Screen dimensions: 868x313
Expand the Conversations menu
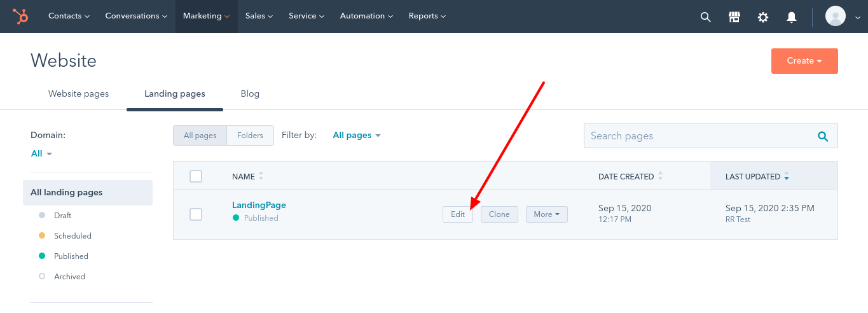(136, 16)
